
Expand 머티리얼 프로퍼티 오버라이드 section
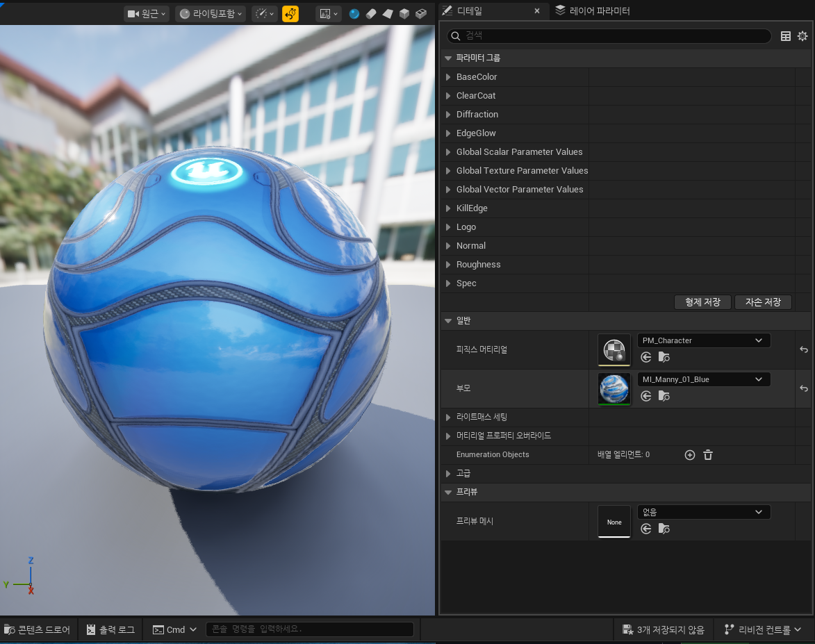pyautogui.click(x=448, y=436)
